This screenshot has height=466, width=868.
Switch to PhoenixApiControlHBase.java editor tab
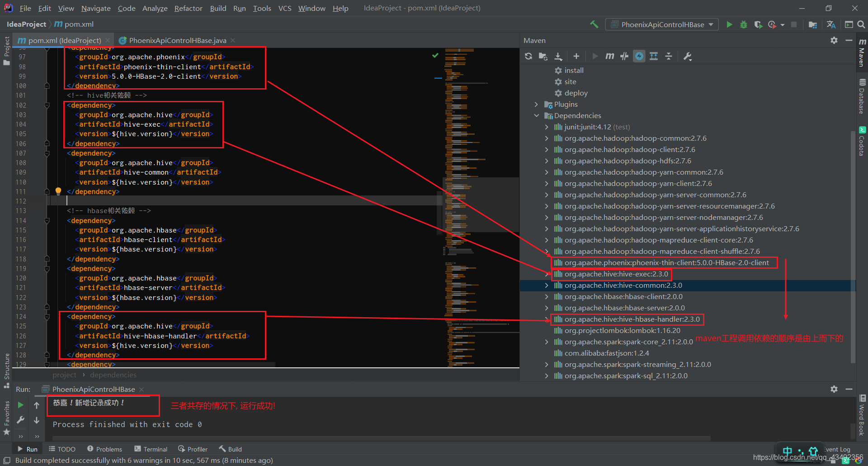177,40
